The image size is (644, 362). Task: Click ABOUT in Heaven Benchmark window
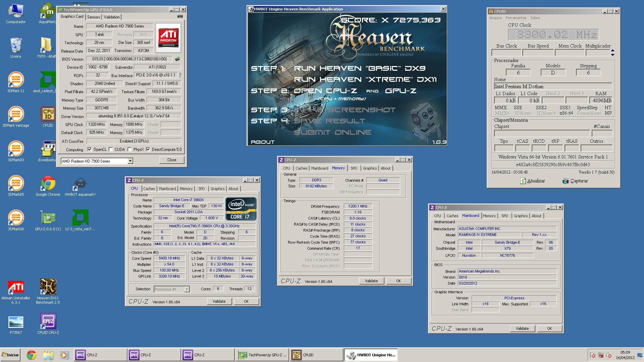coord(263,142)
